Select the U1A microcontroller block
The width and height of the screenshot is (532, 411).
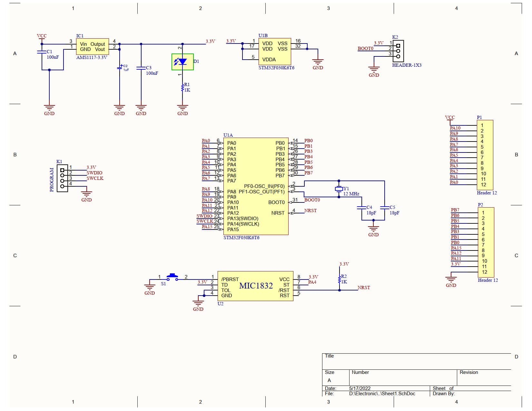click(256, 187)
